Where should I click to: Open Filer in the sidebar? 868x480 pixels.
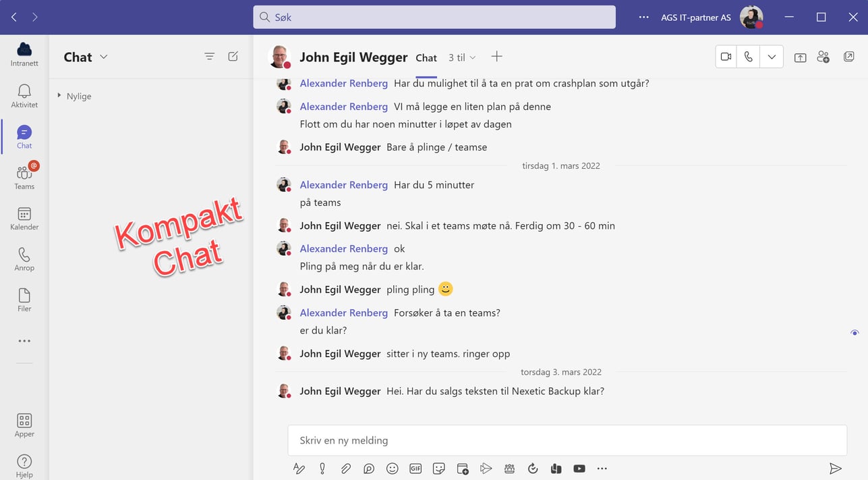pyautogui.click(x=24, y=300)
